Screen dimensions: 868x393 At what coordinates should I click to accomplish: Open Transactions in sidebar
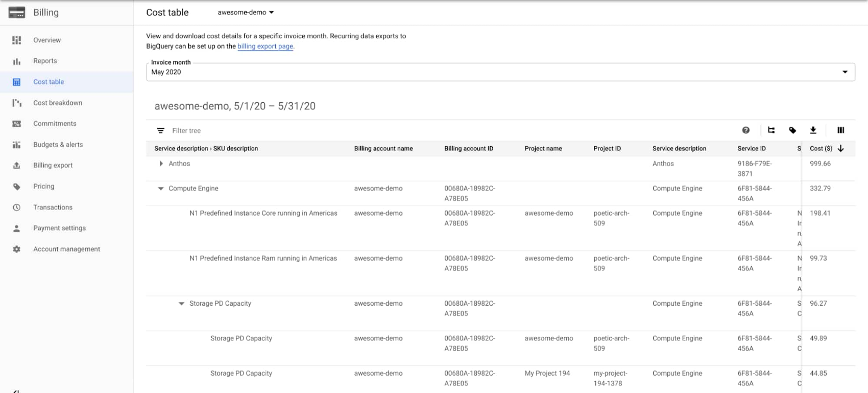click(53, 207)
